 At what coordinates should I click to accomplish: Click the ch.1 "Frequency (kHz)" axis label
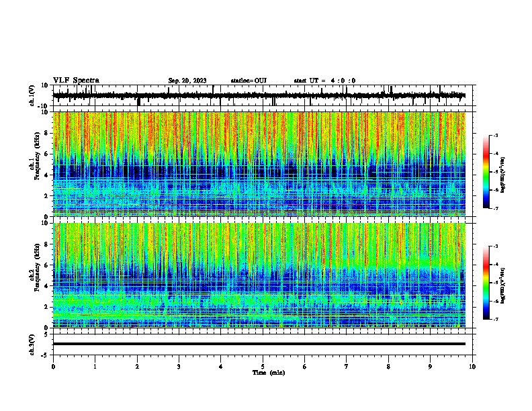(37, 156)
